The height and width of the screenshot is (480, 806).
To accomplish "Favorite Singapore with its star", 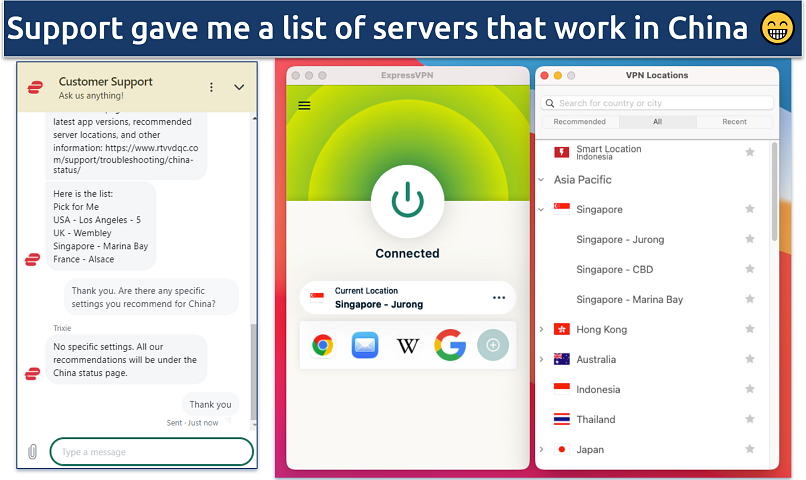I will click(750, 209).
